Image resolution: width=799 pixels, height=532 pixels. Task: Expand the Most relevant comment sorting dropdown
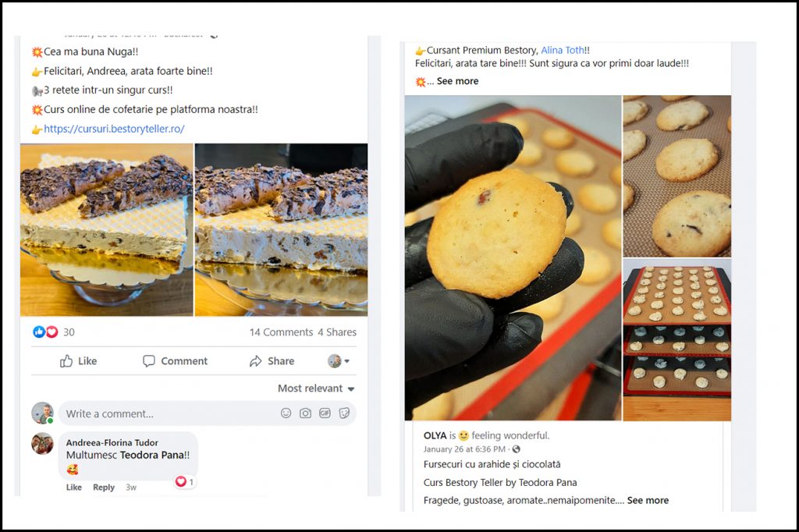point(316,388)
